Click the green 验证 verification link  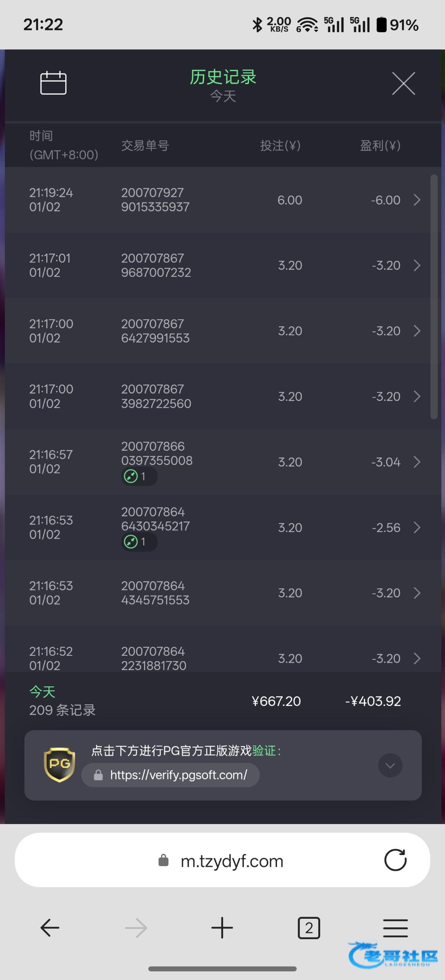264,751
